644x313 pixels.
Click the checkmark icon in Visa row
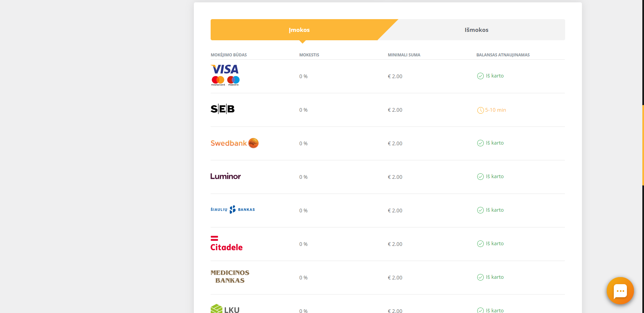(x=480, y=76)
